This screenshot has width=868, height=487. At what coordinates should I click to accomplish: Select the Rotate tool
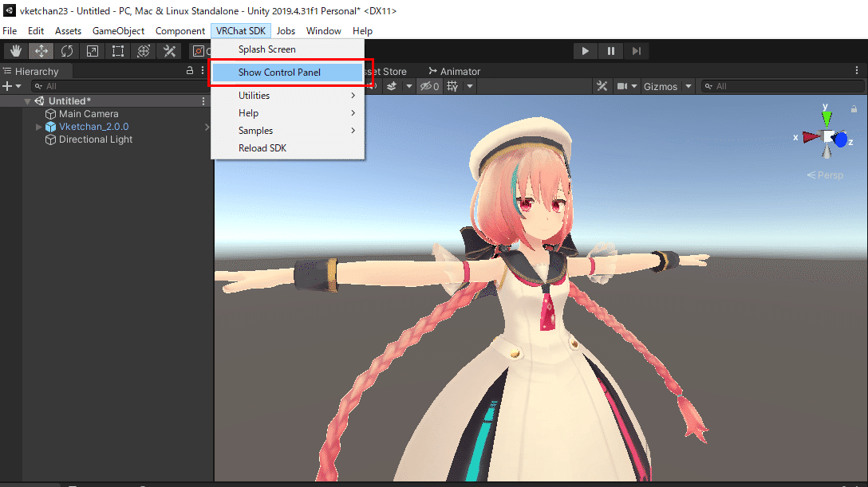pyautogui.click(x=67, y=50)
